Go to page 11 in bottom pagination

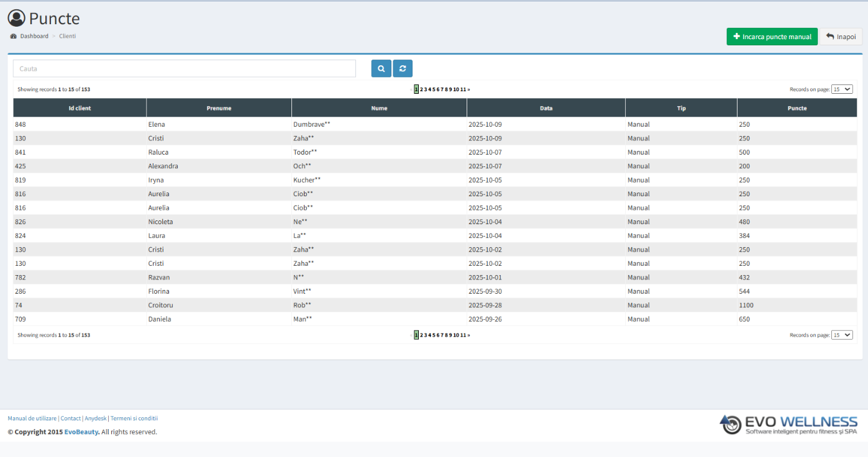463,335
